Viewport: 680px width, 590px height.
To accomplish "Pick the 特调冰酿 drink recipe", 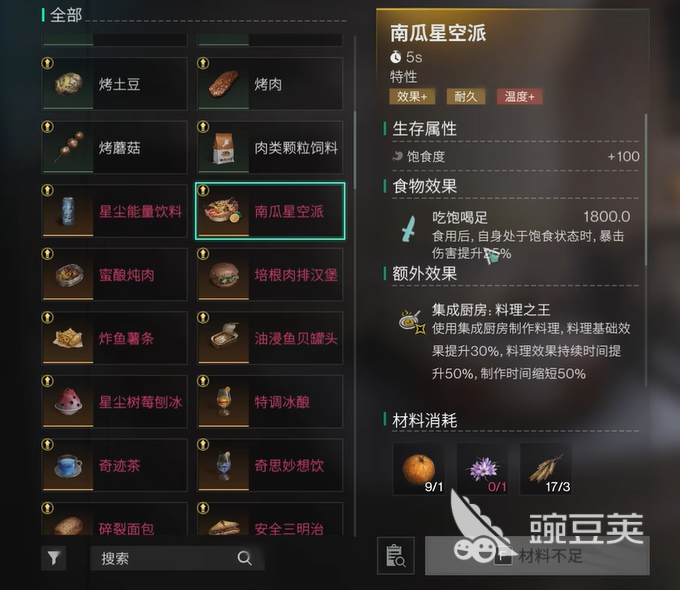I will pos(270,402).
